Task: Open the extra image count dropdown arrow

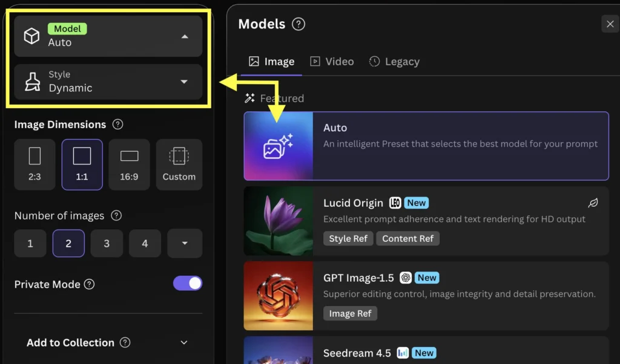Action: pyautogui.click(x=185, y=243)
